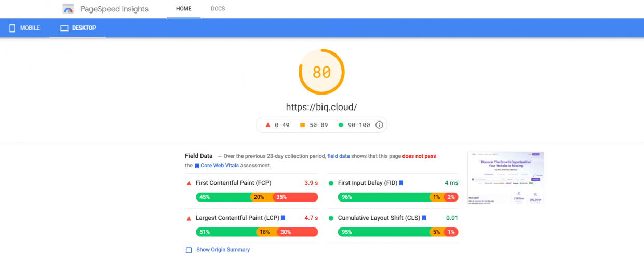Click the https://biq.cloud/ URL text
644x268 pixels.
(321, 108)
